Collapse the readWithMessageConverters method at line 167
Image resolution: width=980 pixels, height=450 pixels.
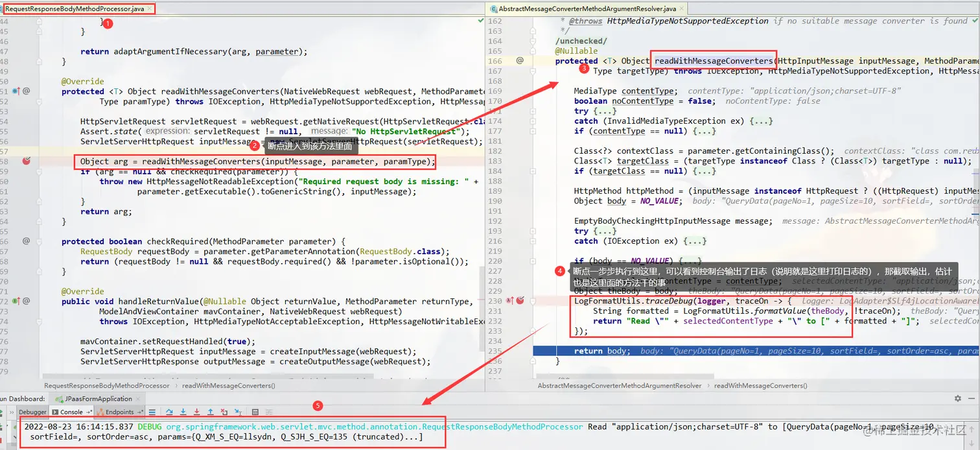click(x=534, y=71)
